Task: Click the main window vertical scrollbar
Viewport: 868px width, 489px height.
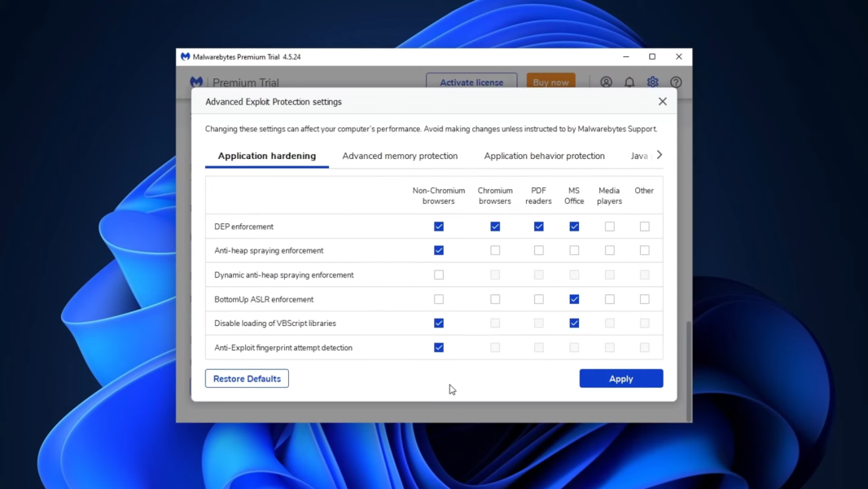Action: click(x=689, y=371)
